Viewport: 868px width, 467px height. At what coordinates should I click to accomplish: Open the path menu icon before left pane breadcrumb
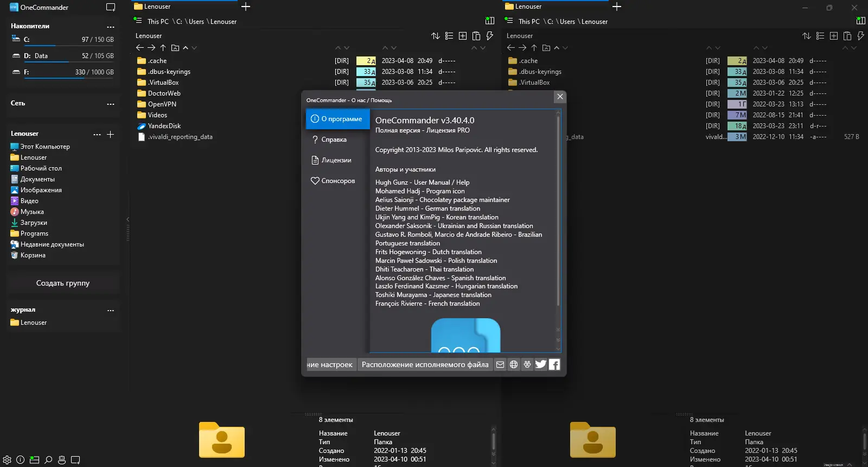(138, 20)
